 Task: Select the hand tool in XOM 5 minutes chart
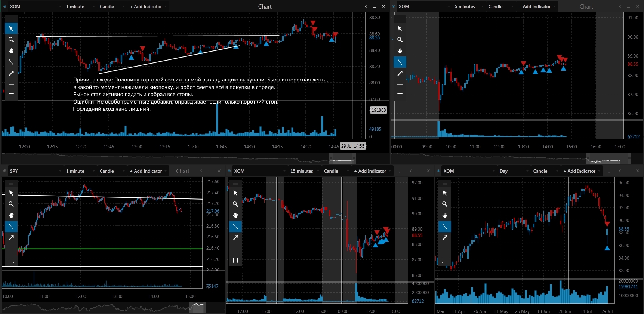400,51
